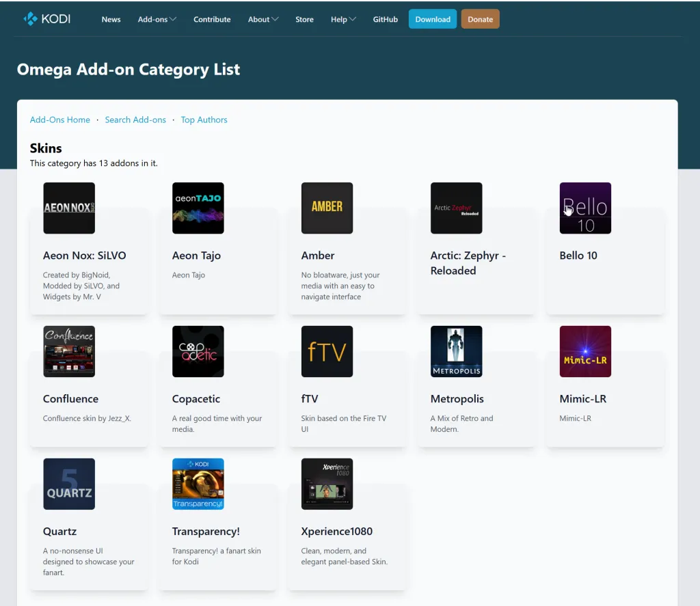Open the Quartz title link
The width and height of the screenshot is (700, 606).
point(60,532)
